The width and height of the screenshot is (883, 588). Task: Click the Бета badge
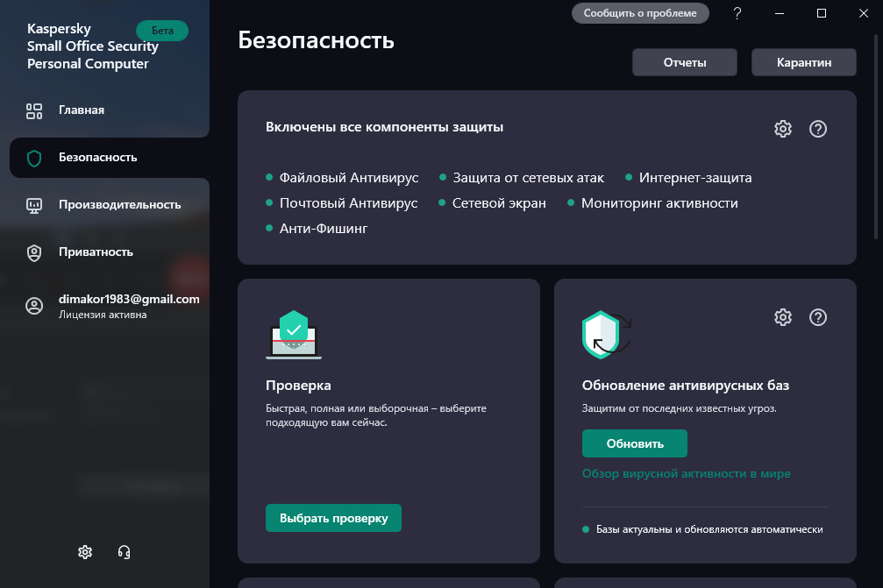pos(162,31)
